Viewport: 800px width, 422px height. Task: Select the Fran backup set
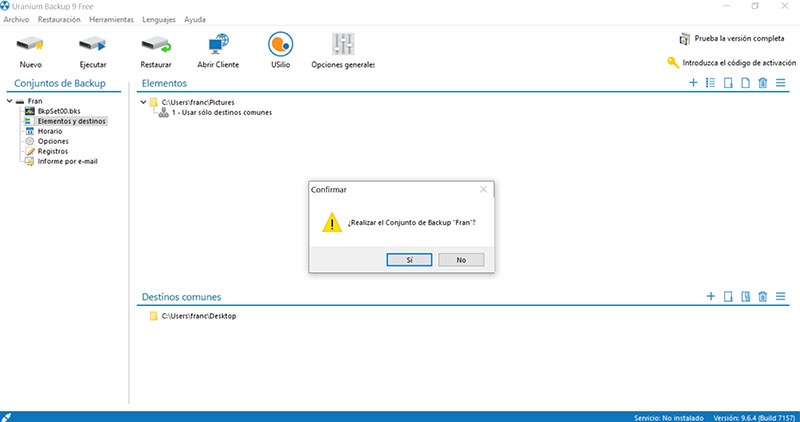tap(35, 101)
